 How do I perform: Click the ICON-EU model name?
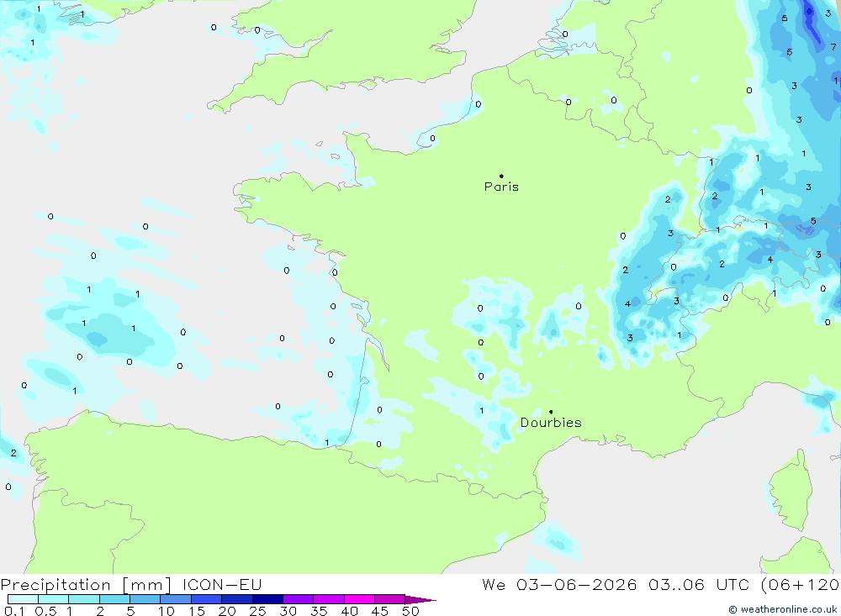(x=222, y=585)
